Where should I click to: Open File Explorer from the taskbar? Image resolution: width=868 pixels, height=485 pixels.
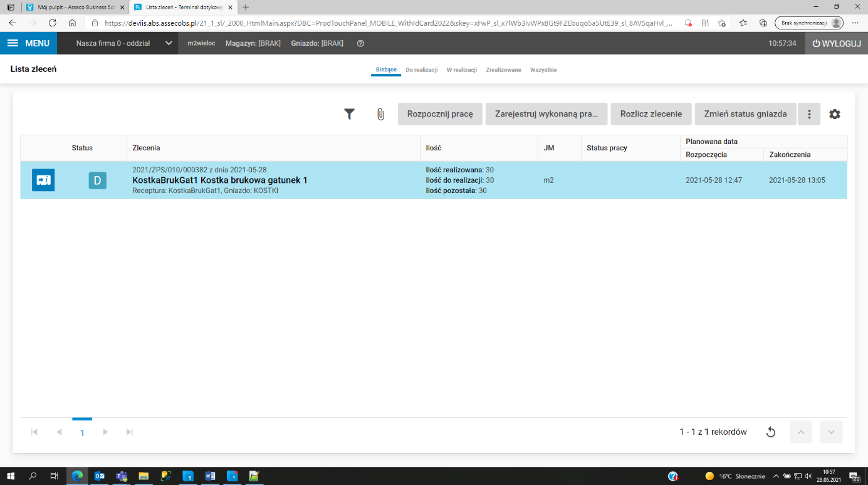click(144, 476)
